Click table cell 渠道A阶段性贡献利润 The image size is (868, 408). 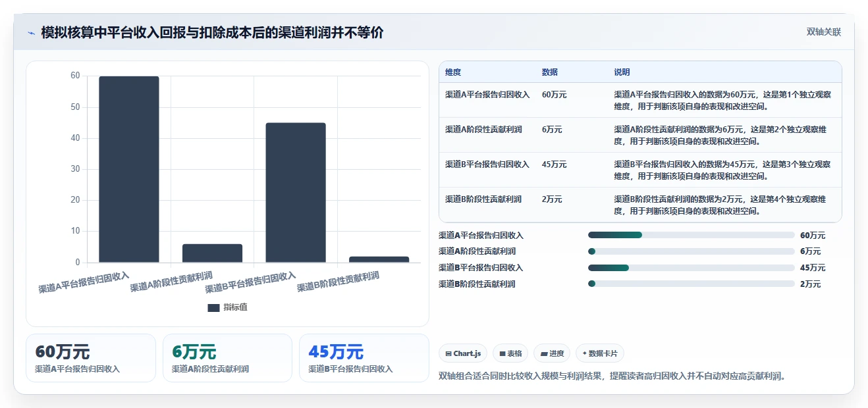[x=483, y=130]
